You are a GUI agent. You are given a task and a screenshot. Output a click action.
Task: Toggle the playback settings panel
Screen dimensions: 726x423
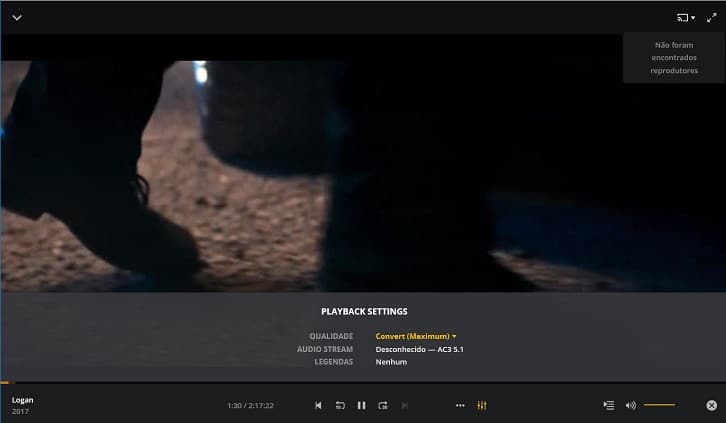[482, 405]
